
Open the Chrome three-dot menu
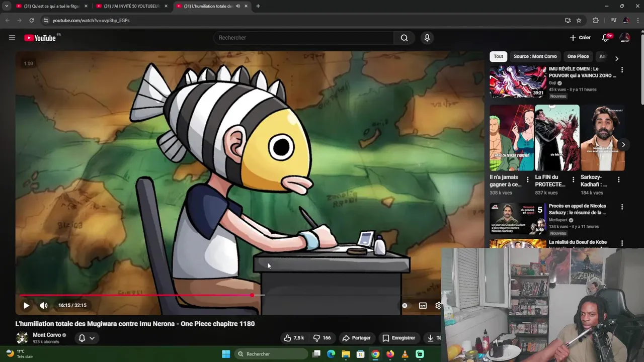click(637, 20)
